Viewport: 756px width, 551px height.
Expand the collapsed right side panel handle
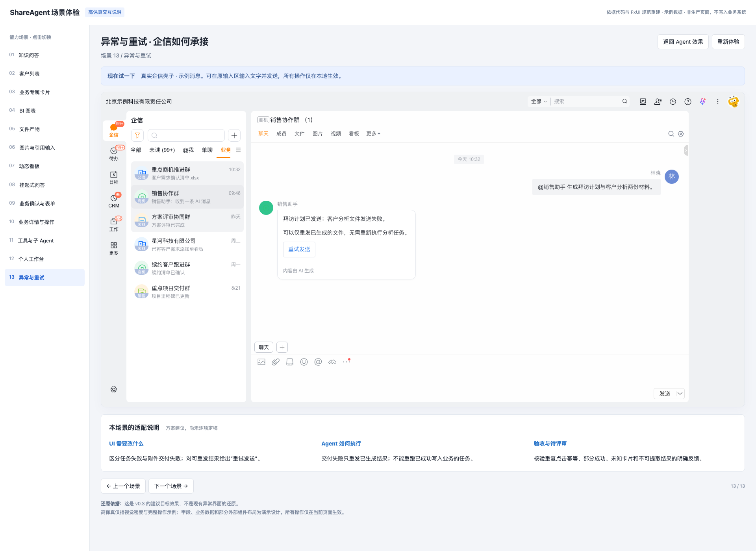[x=686, y=150]
